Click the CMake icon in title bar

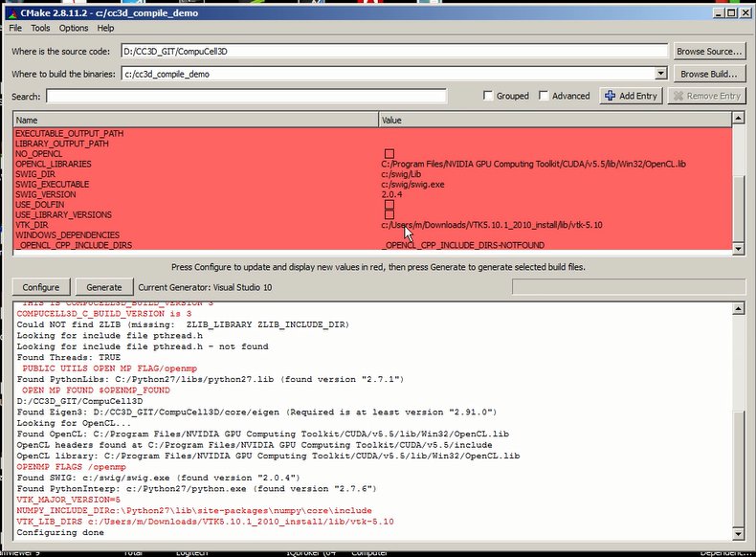pos(11,11)
